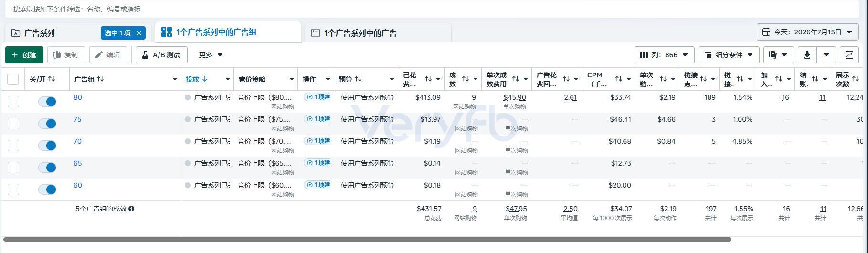The height and width of the screenshot is (253, 868).
Task: Sort by 关/开 column arrows
Action: (52, 79)
